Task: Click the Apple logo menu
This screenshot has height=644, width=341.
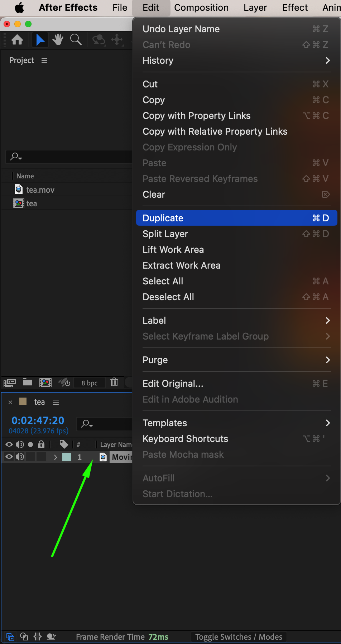Action: click(19, 8)
